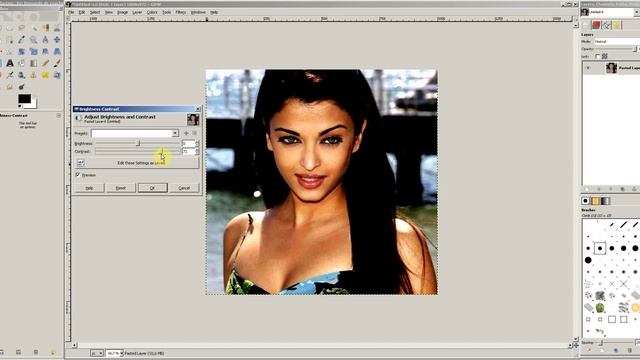Screen dimensions: 640x360
Task: Select the Fuzzy Select wand tool
Action: tap(33, 28)
